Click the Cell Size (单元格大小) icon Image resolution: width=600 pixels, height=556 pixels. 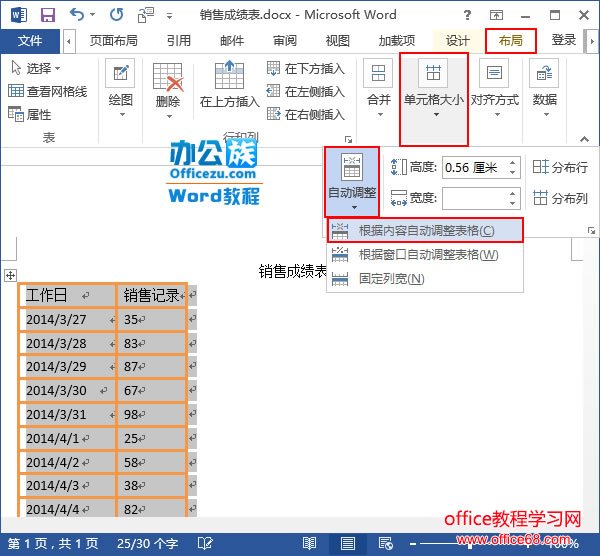433,73
